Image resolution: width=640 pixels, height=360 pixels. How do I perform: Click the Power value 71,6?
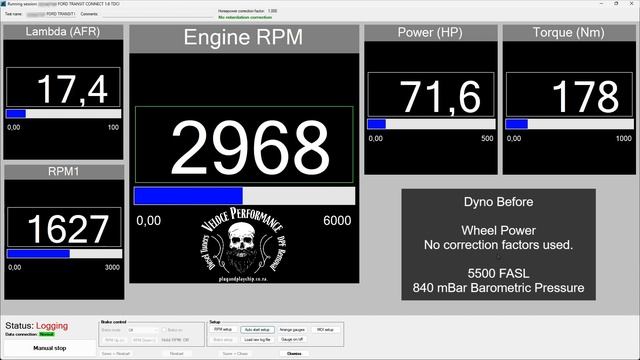(x=440, y=97)
